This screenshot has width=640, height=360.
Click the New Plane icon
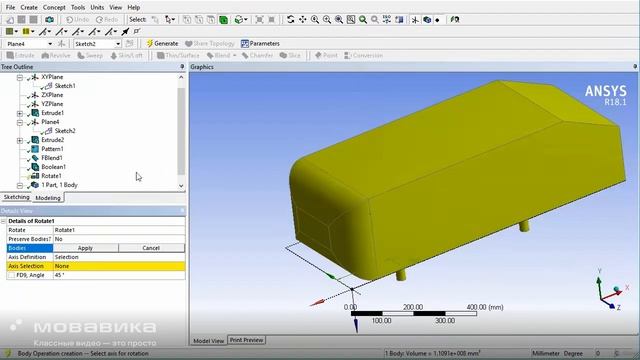[x=62, y=44]
